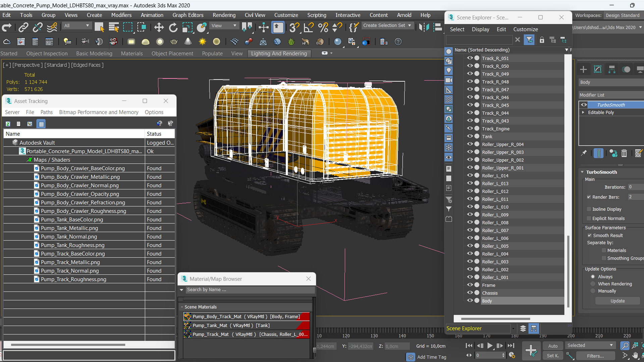Select the Move tool in main toolbar
The width and height of the screenshot is (644, 362).
[159, 27]
